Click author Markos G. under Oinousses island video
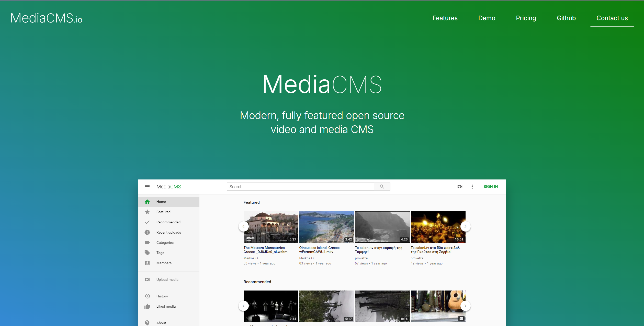Screen dimensions: 644x326 pos(307,258)
